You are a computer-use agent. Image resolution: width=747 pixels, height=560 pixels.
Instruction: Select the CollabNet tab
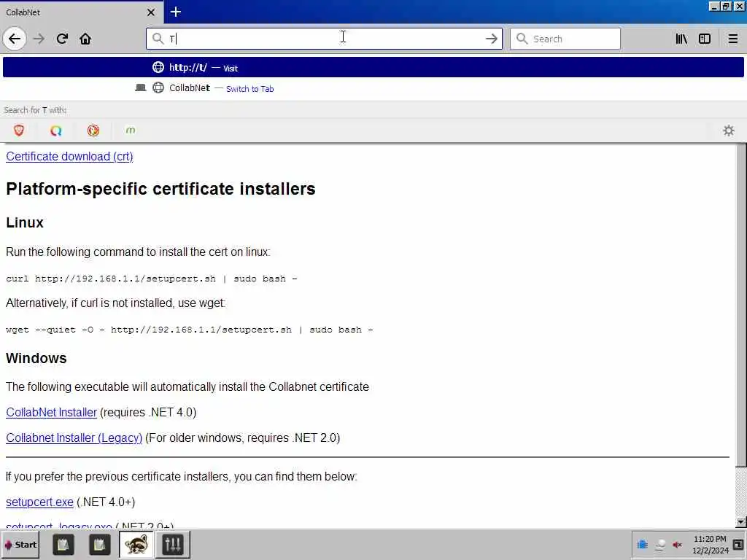click(x=81, y=12)
